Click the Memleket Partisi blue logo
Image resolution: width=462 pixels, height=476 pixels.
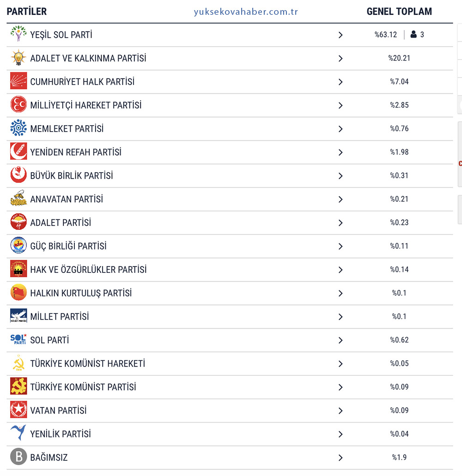click(x=18, y=128)
